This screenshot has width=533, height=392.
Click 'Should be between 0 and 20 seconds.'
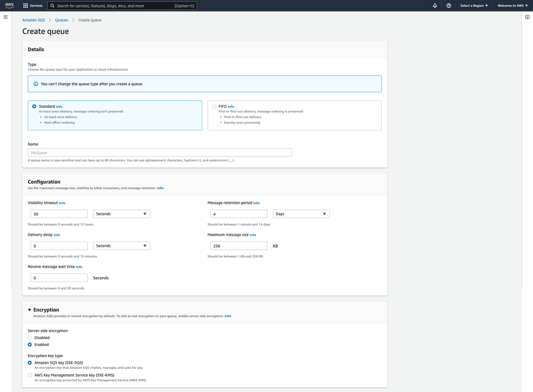[x=56, y=288]
